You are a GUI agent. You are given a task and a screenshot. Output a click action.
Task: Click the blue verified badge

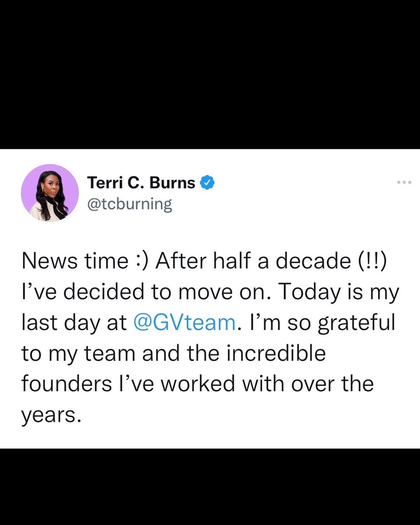[x=207, y=183]
